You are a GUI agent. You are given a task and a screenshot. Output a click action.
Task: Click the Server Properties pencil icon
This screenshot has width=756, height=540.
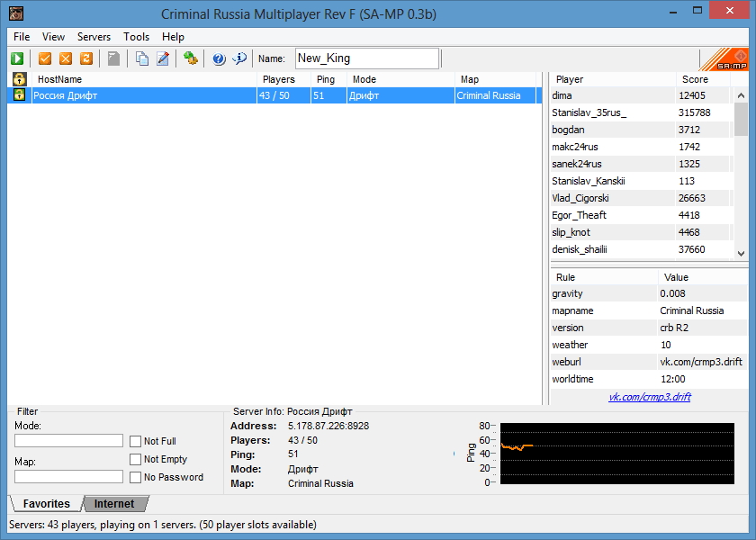pos(163,58)
